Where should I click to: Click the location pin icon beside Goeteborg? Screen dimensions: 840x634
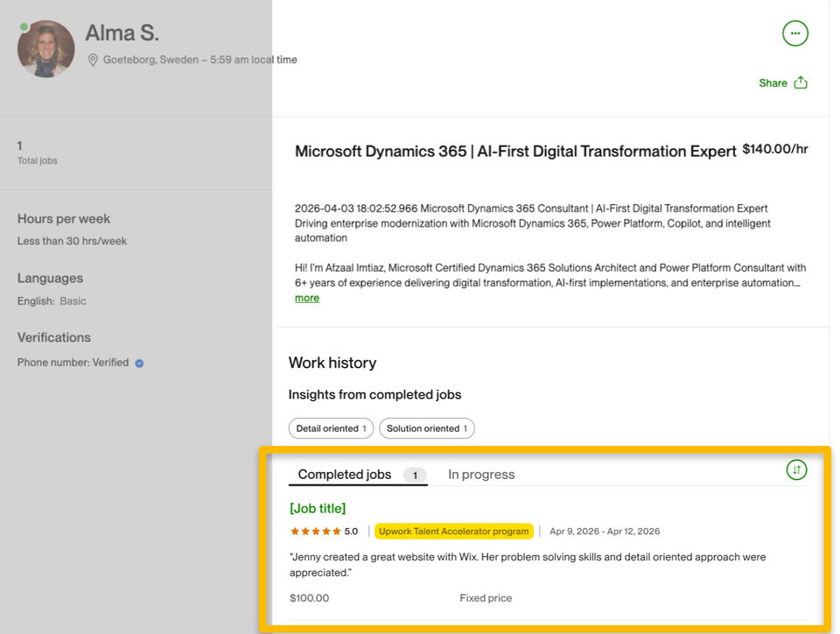(93, 60)
